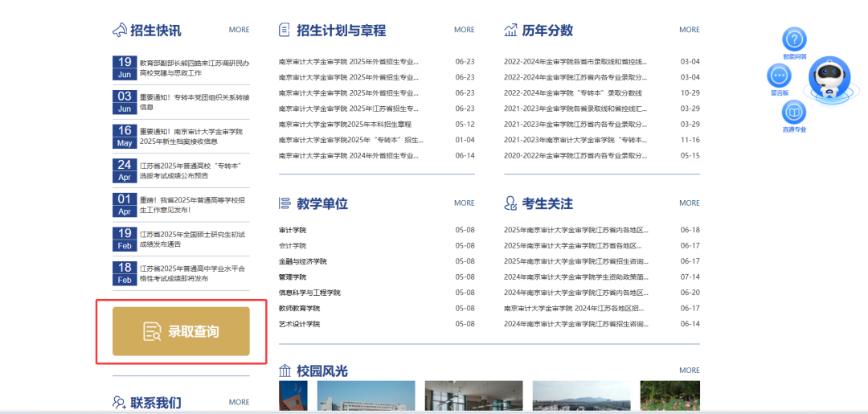Click the 考生关注 section heading
This screenshot has height=414, width=868.
point(547,203)
